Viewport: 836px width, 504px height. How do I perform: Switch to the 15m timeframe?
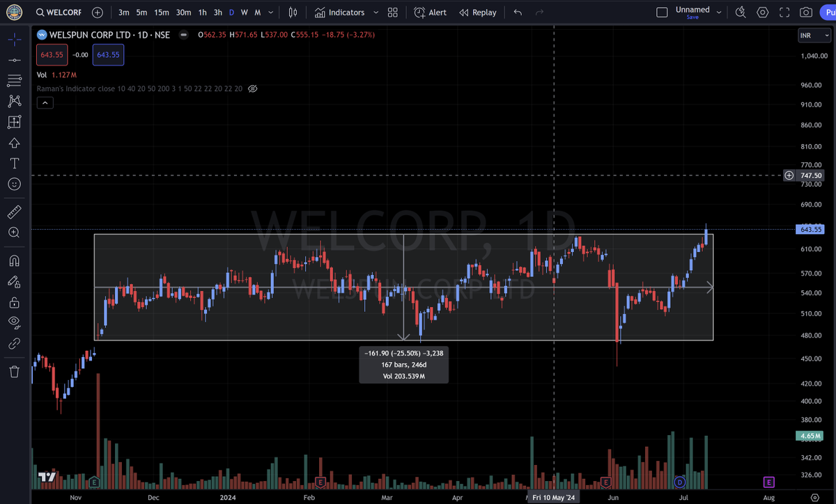(162, 13)
